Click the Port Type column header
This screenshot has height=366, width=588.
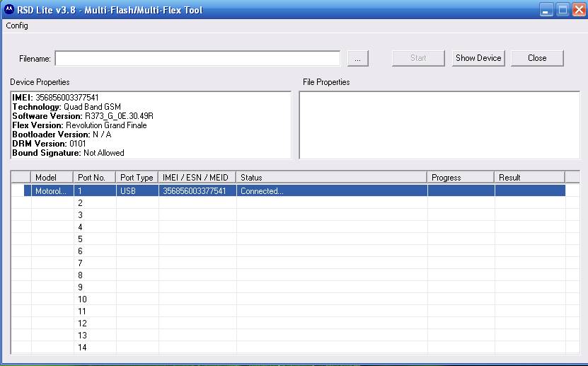[137, 178]
